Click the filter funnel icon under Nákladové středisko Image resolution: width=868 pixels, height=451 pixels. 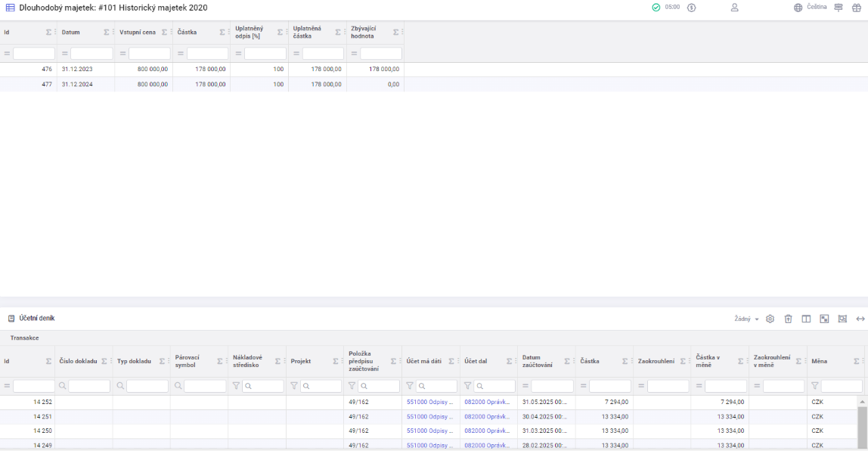(236, 386)
